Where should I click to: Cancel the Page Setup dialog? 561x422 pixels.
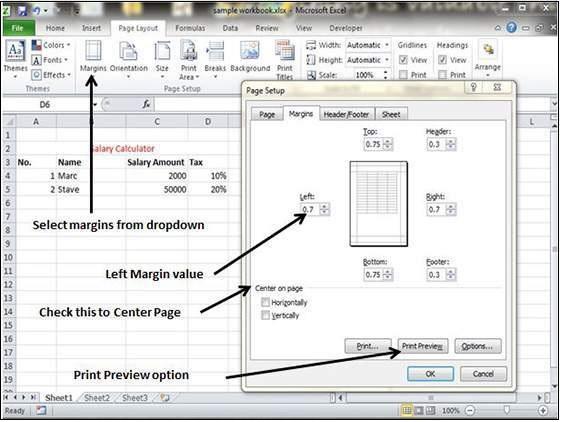coord(483,374)
